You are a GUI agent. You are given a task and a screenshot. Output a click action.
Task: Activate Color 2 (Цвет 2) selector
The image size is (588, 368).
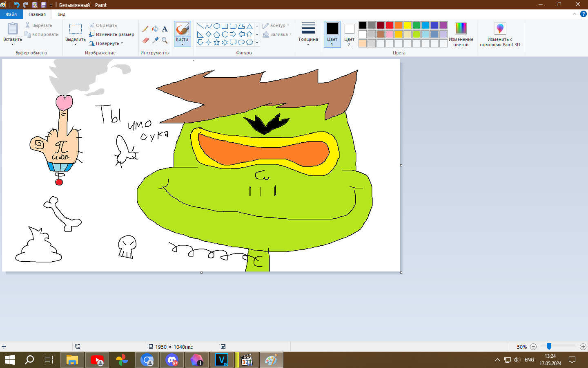[x=349, y=34]
